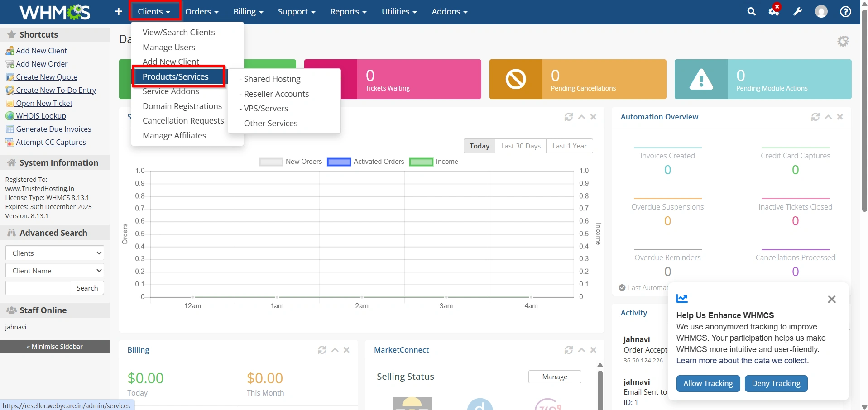The height and width of the screenshot is (410, 868).
Task: Toggle Income legend swatch
Action: (x=421, y=162)
